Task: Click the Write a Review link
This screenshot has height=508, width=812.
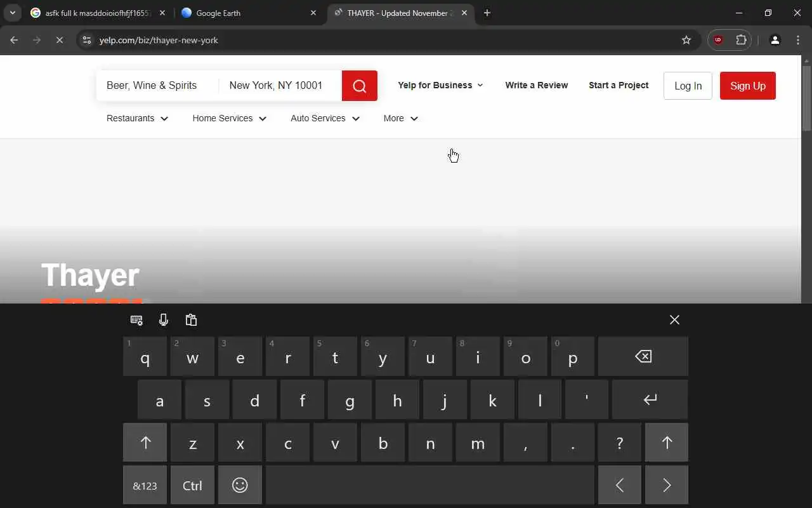Action: click(x=537, y=85)
